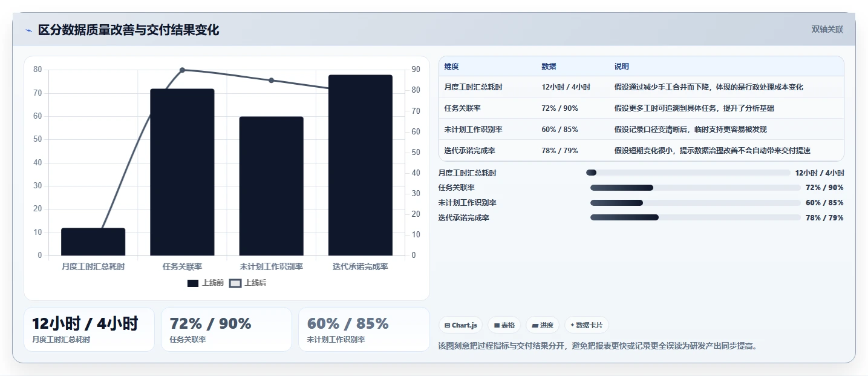Viewport: 868px width, 376px height.
Task: Click the line point above 未计划工作识别率 bar
Action: tap(271, 81)
